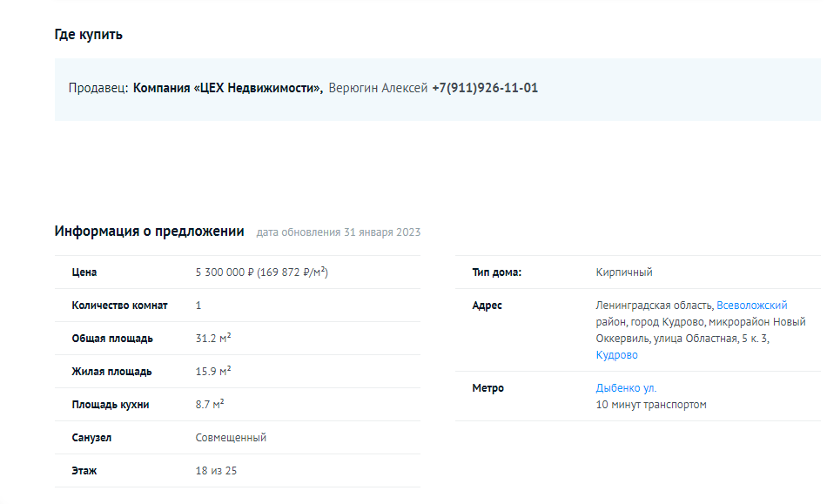Viewport: 827px width, 504px height.
Task: Click the living area value 15.9 м²
Action: (213, 372)
